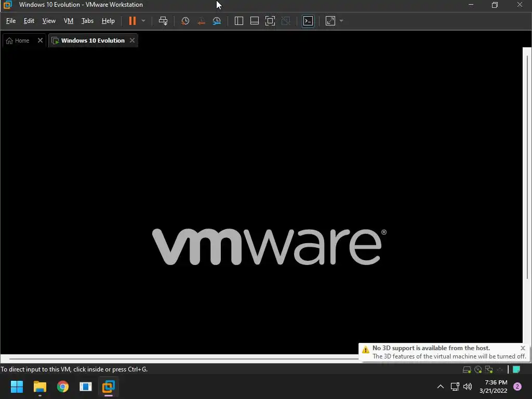The width and height of the screenshot is (532, 399).
Task: Launch Google Chrome from the taskbar
Action: [63, 387]
